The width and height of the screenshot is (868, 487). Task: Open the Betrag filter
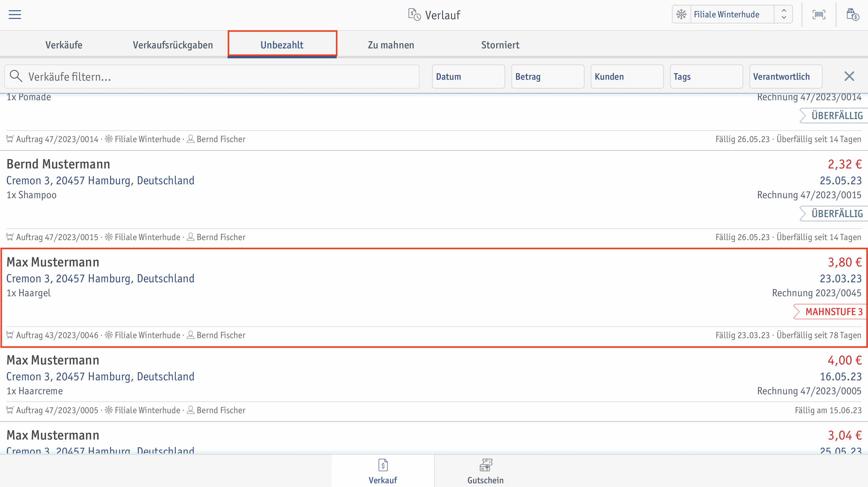click(x=548, y=77)
